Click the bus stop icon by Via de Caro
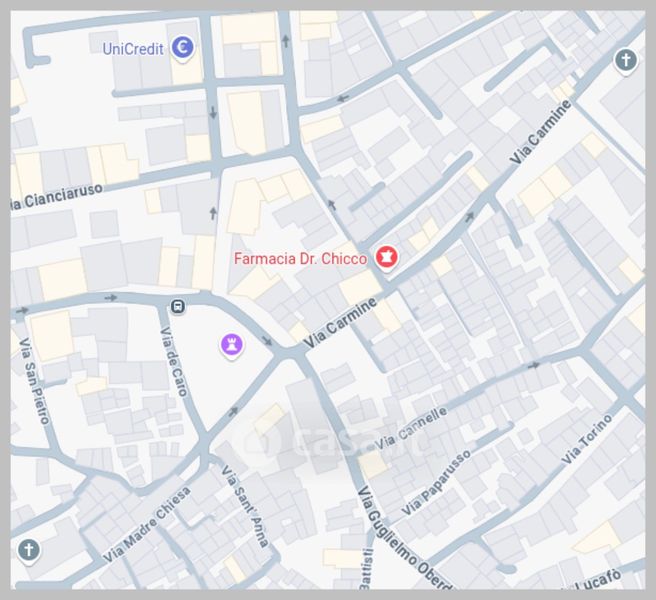 coord(178,307)
